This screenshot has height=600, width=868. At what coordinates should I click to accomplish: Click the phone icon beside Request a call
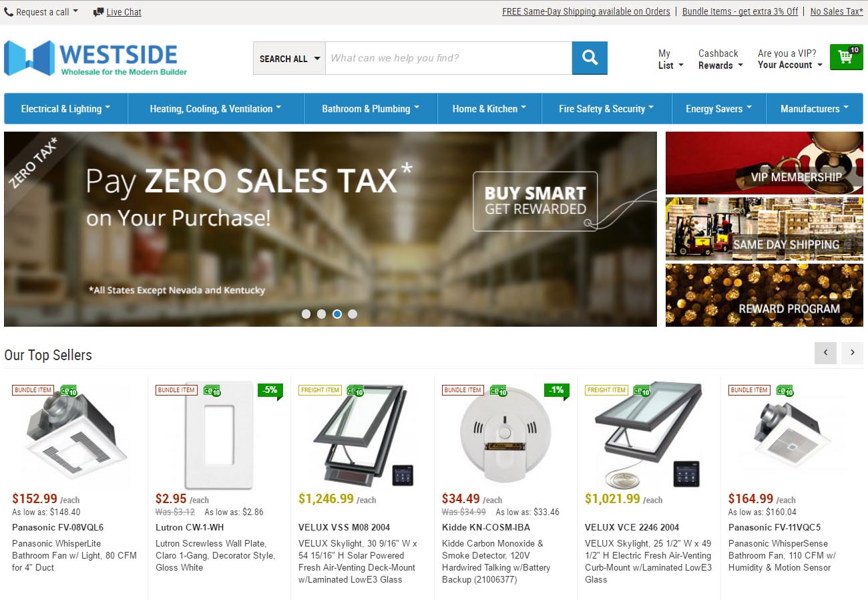[9, 12]
